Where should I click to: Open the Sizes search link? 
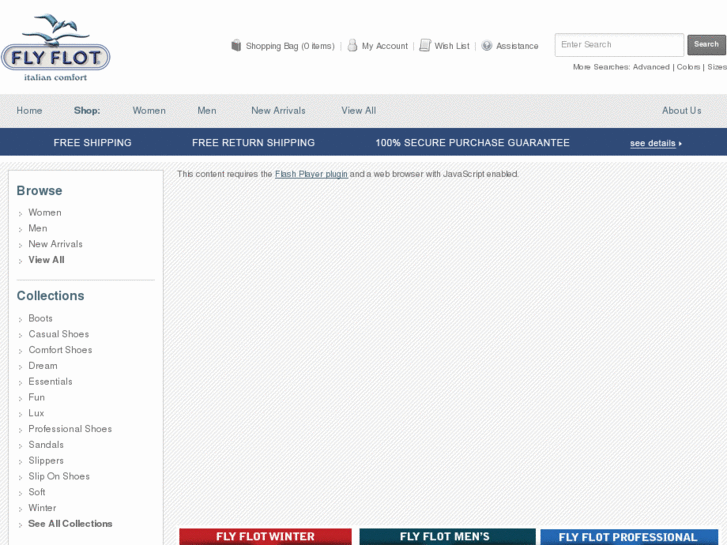point(717,67)
